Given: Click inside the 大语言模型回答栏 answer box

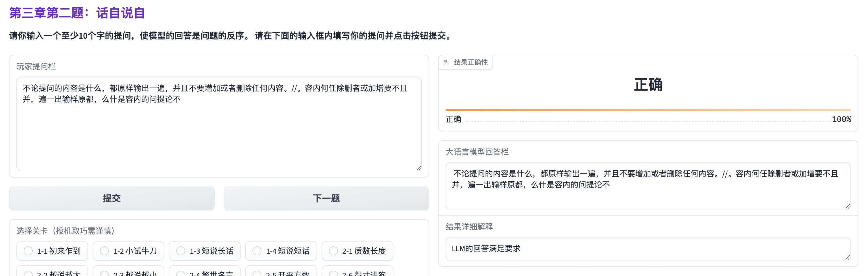Looking at the screenshot, I should [648, 195].
